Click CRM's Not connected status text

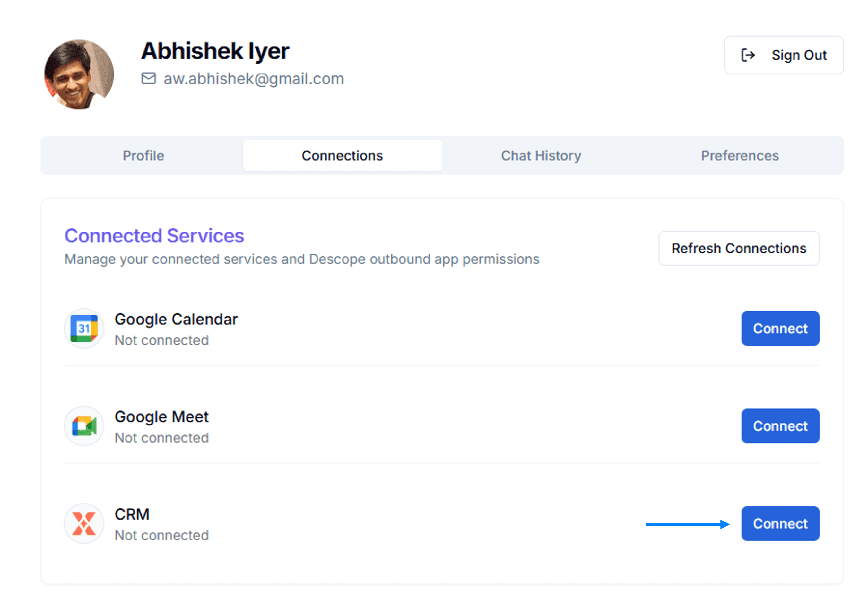(x=161, y=535)
